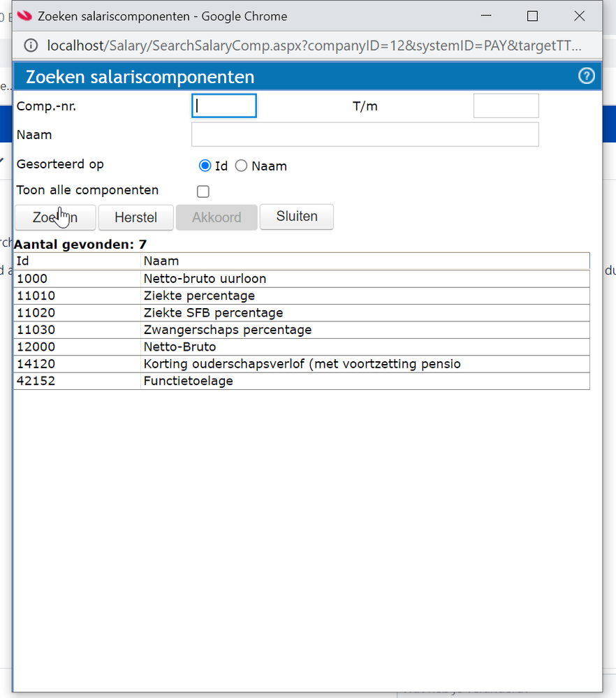
Task: Click the Zoeken button
Action: point(55,217)
